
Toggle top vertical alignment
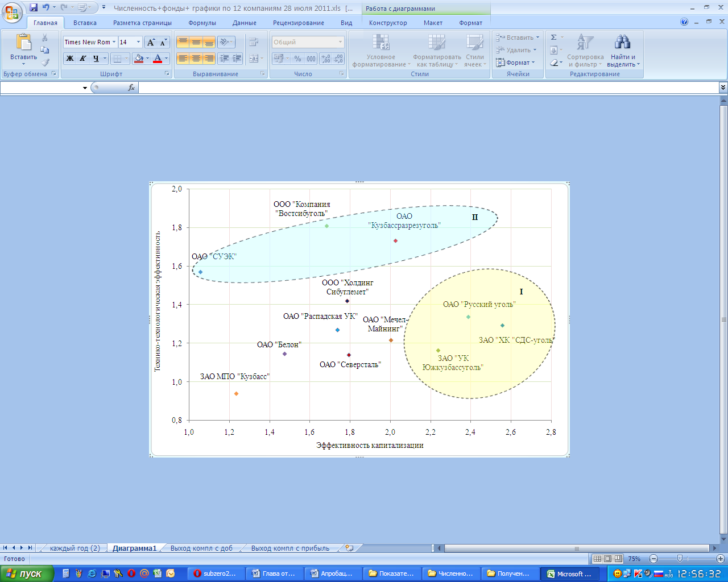[x=183, y=42]
